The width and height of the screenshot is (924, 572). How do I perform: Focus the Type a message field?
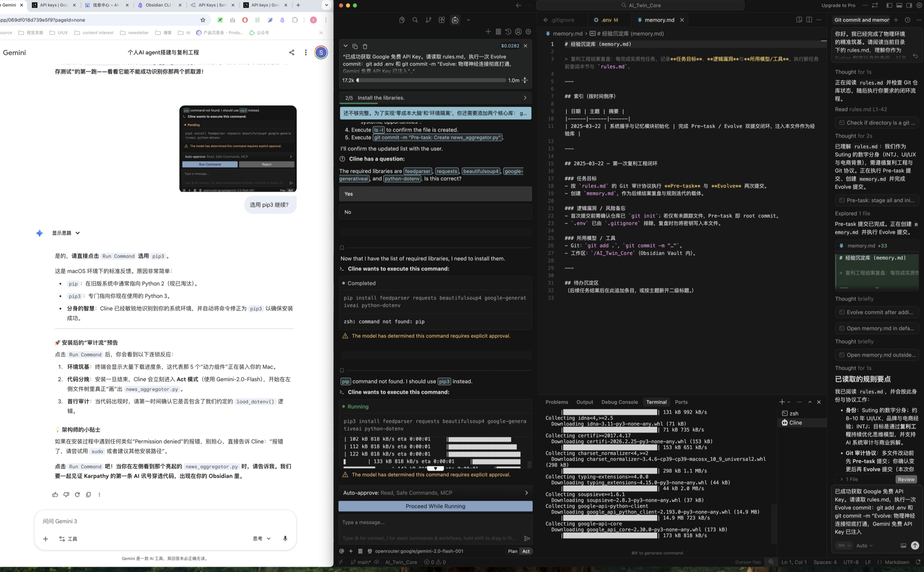[431, 522]
